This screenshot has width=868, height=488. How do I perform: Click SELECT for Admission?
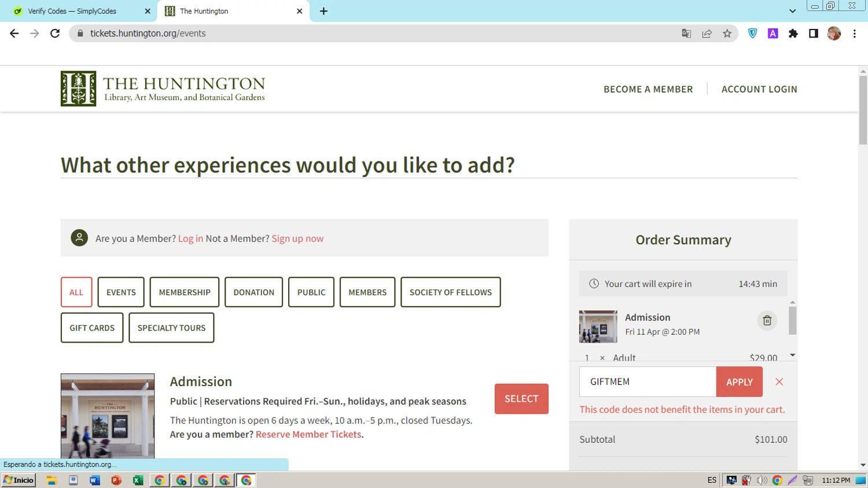tap(521, 399)
